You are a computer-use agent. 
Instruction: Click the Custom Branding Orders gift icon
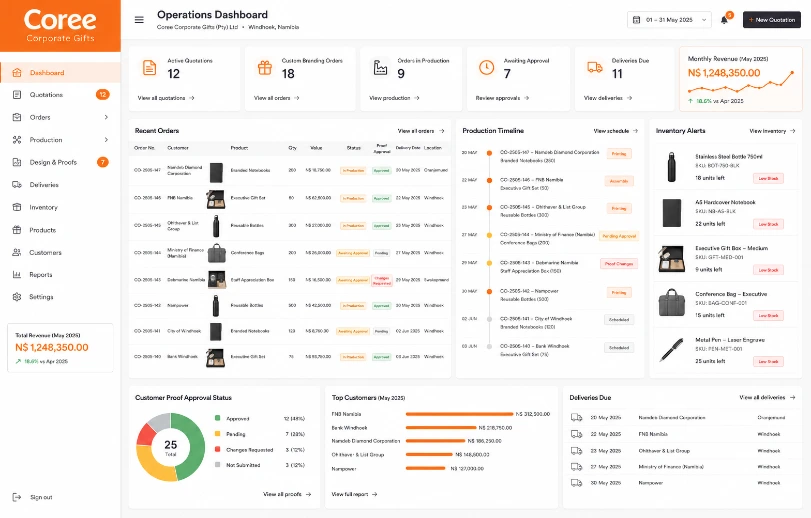point(265,68)
